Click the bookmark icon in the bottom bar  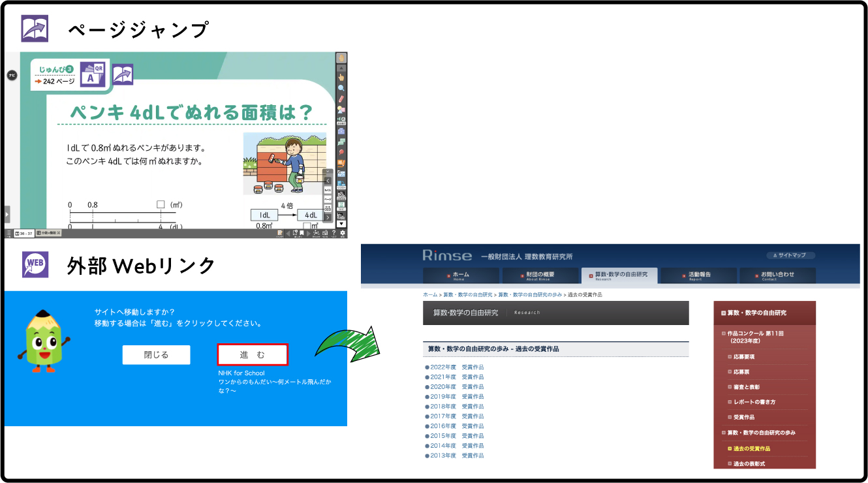[x=302, y=233]
